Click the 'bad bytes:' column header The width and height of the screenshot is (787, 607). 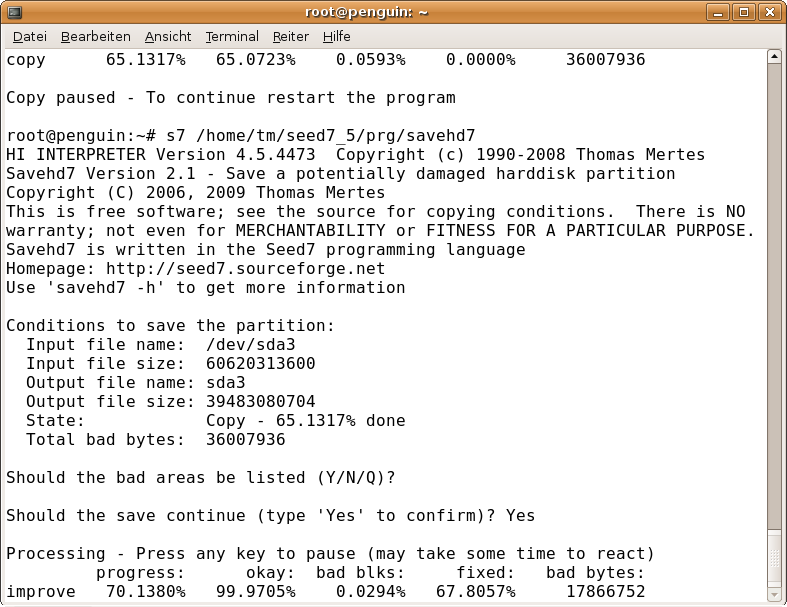(x=595, y=573)
